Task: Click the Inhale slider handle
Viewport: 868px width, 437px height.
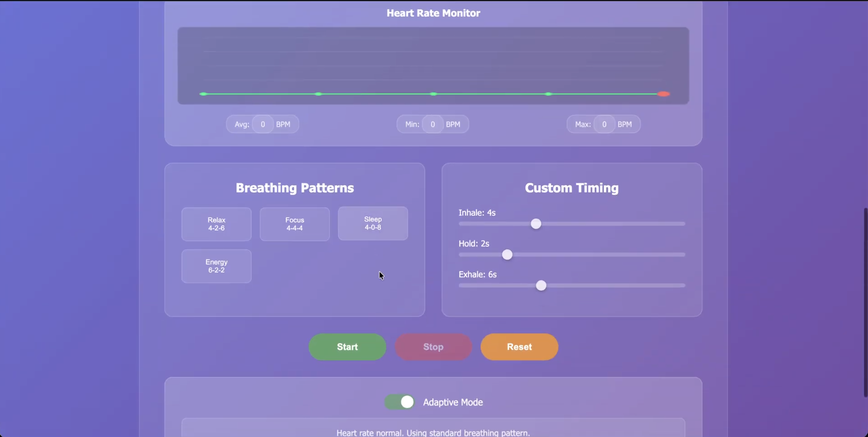Action: 536,224
